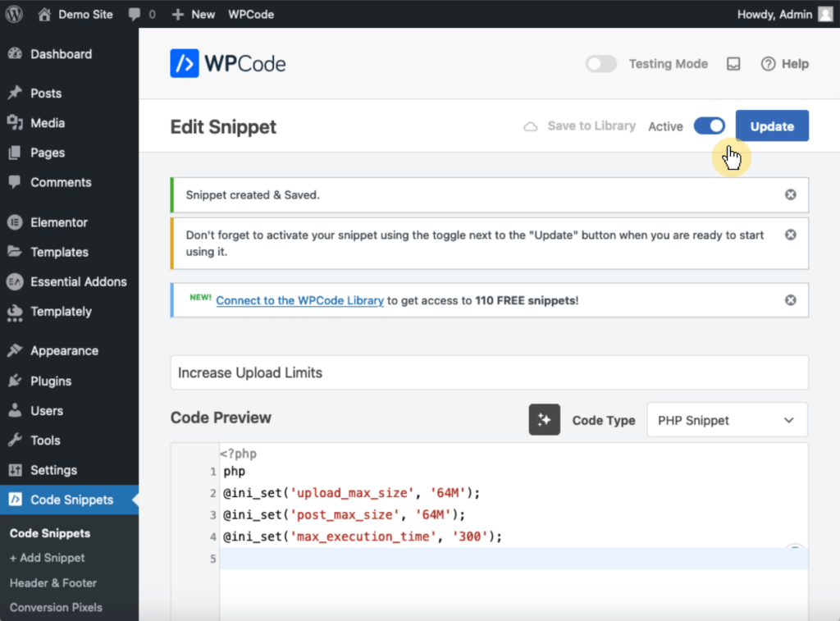Click the Settings sliders icon
The height and width of the screenshot is (621, 840).
15,470
